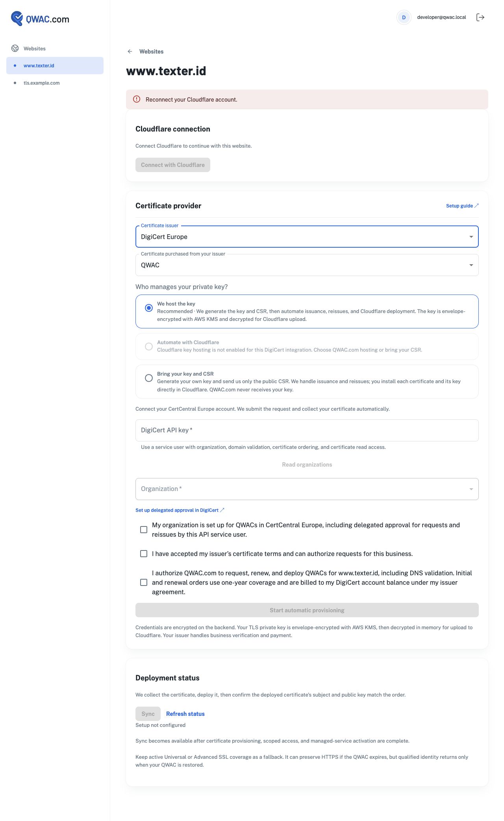Open the Organization dropdown
504x821 pixels.
(307, 489)
